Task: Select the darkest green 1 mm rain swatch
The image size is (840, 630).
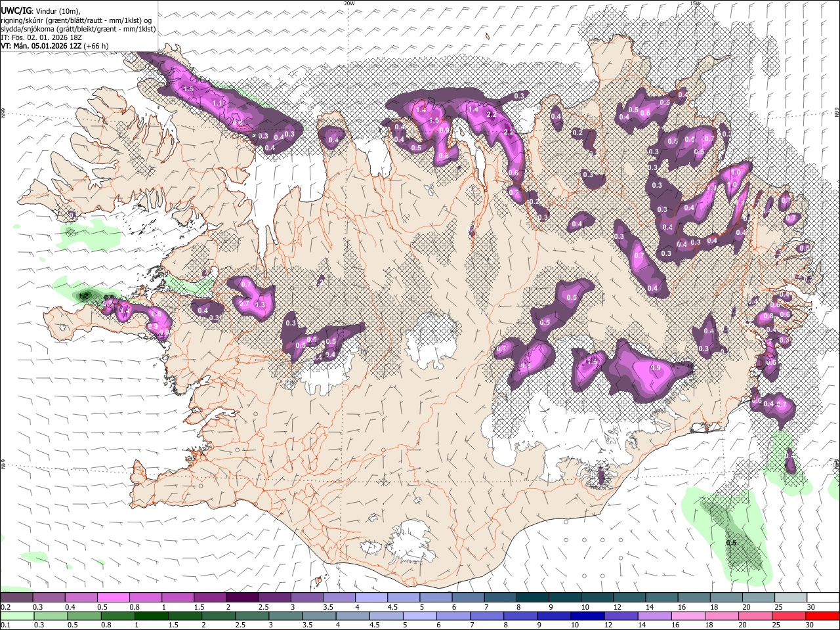Action: click(x=151, y=616)
